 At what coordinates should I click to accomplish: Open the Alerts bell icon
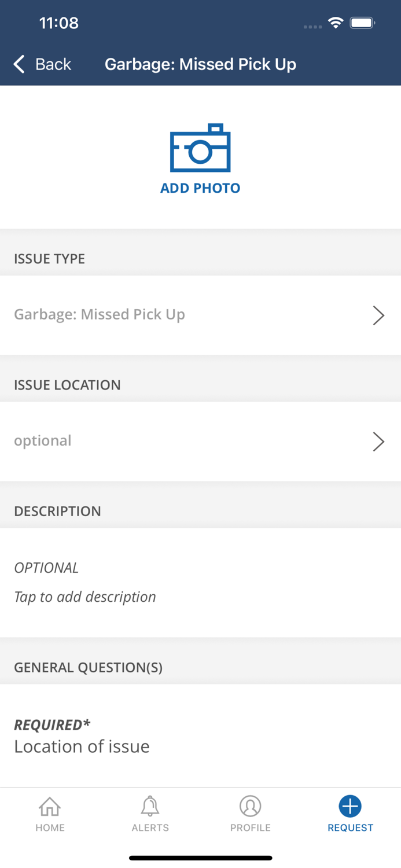(x=150, y=806)
